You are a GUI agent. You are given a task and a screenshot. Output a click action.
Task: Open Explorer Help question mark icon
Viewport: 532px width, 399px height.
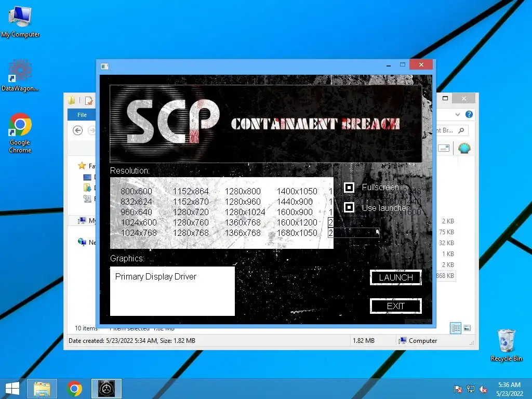(469, 114)
